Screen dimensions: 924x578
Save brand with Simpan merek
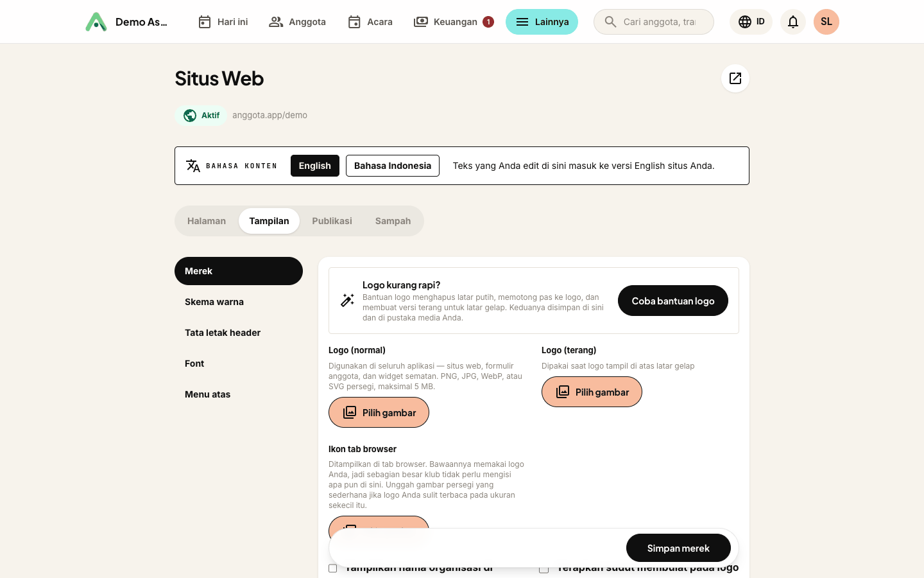click(678, 548)
